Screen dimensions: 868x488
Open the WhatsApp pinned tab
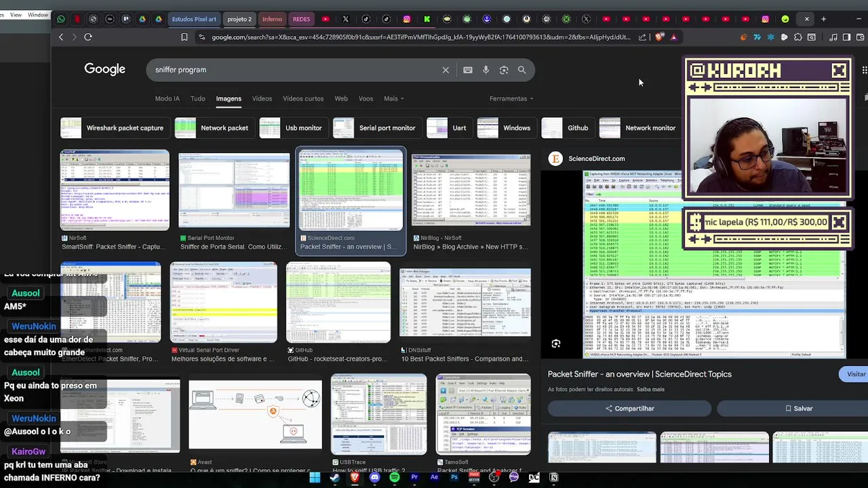click(x=61, y=19)
